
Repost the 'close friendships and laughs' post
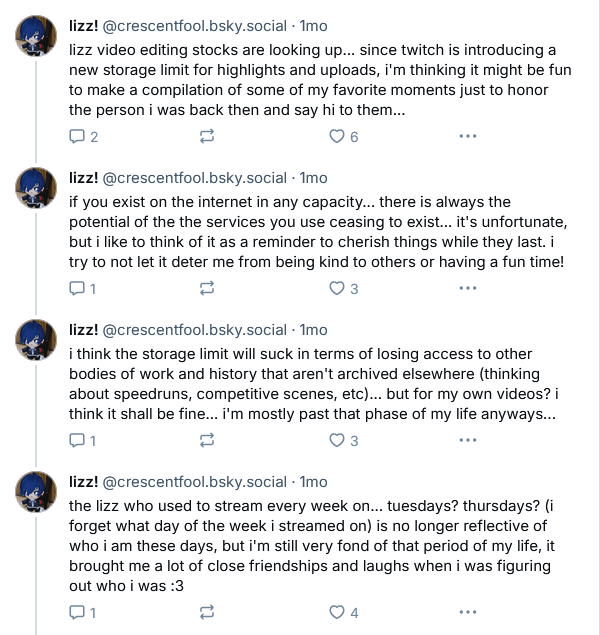[206, 612]
